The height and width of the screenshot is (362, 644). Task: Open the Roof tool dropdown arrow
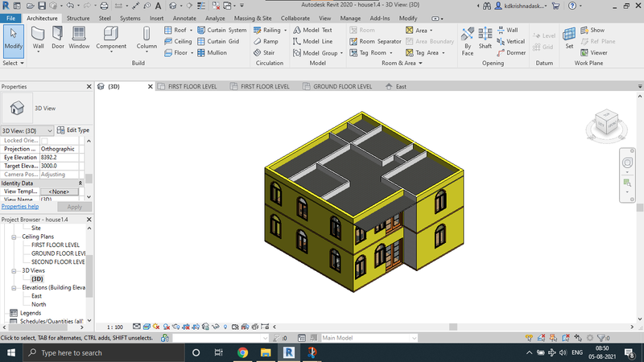pos(191,31)
